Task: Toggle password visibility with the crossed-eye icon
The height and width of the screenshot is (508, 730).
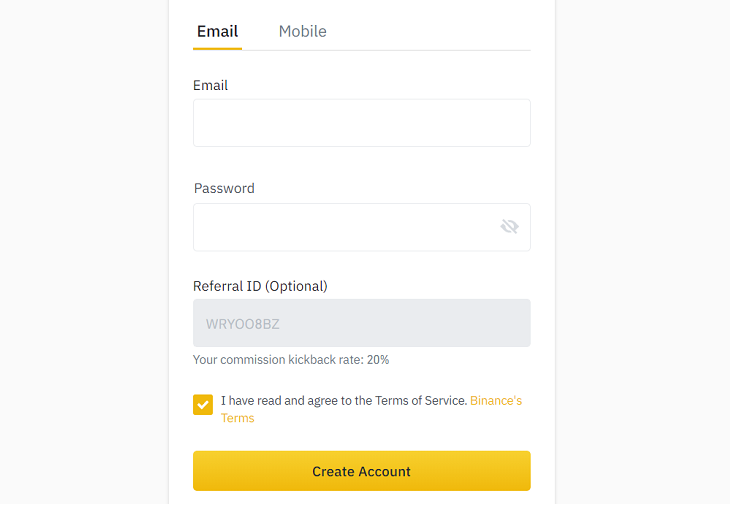Action: [509, 227]
